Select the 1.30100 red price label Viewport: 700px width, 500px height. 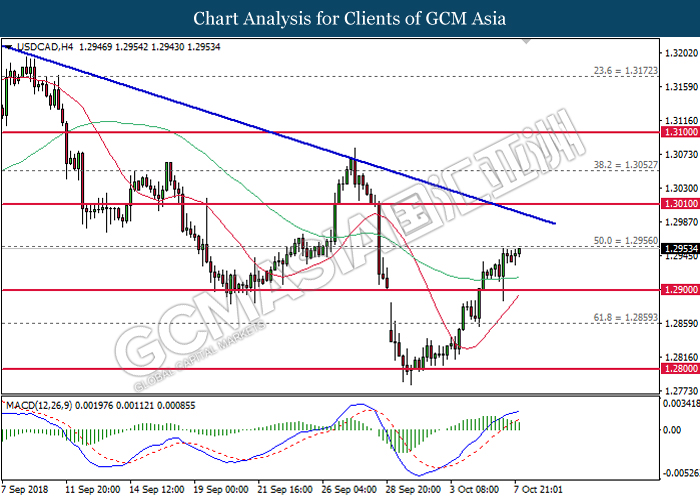tap(681, 204)
